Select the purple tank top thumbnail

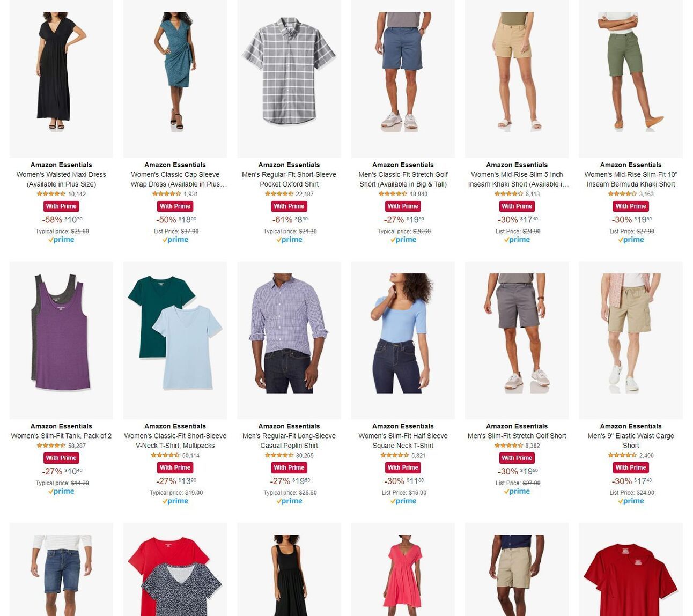pos(61,340)
